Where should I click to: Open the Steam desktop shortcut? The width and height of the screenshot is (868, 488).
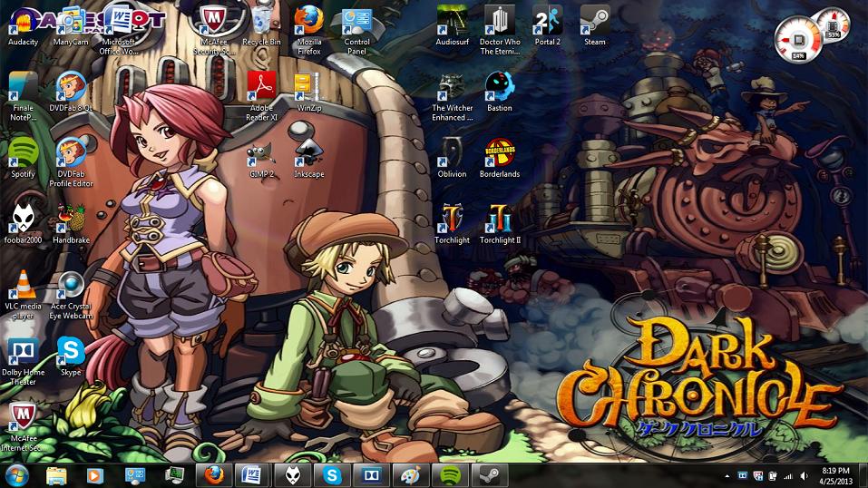595,26
